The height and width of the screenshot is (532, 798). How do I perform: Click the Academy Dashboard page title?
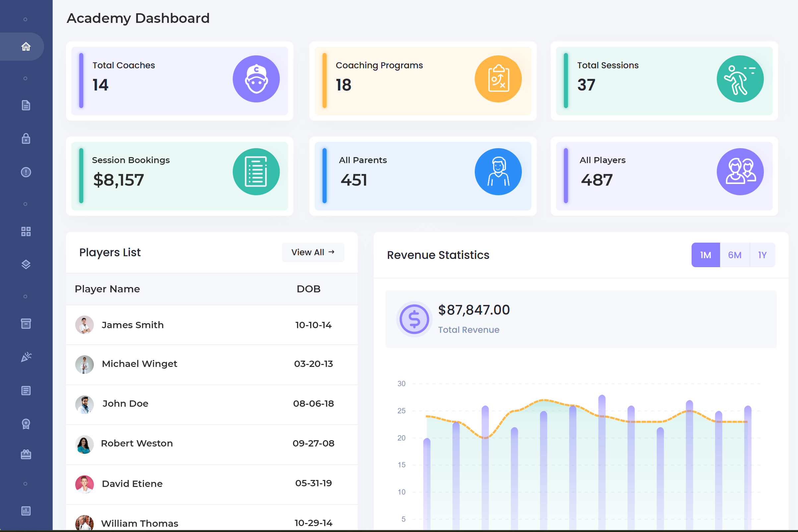(x=138, y=18)
